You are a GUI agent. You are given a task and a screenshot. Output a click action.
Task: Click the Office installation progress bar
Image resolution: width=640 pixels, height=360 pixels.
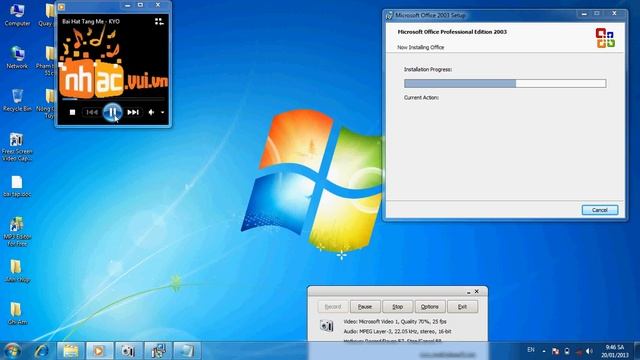click(505, 83)
